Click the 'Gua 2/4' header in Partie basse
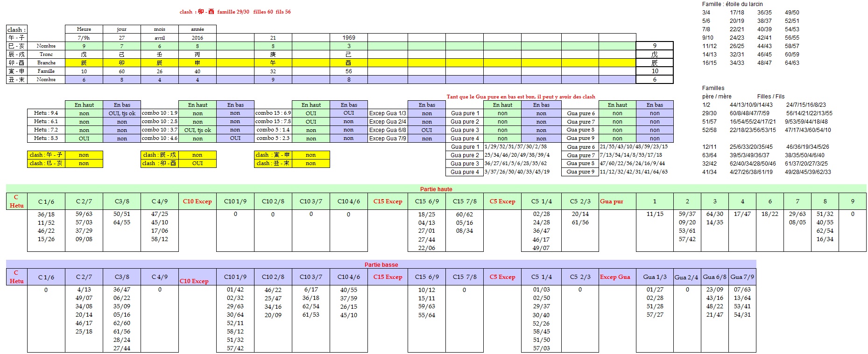The height and width of the screenshot is (354, 868). [x=687, y=277]
